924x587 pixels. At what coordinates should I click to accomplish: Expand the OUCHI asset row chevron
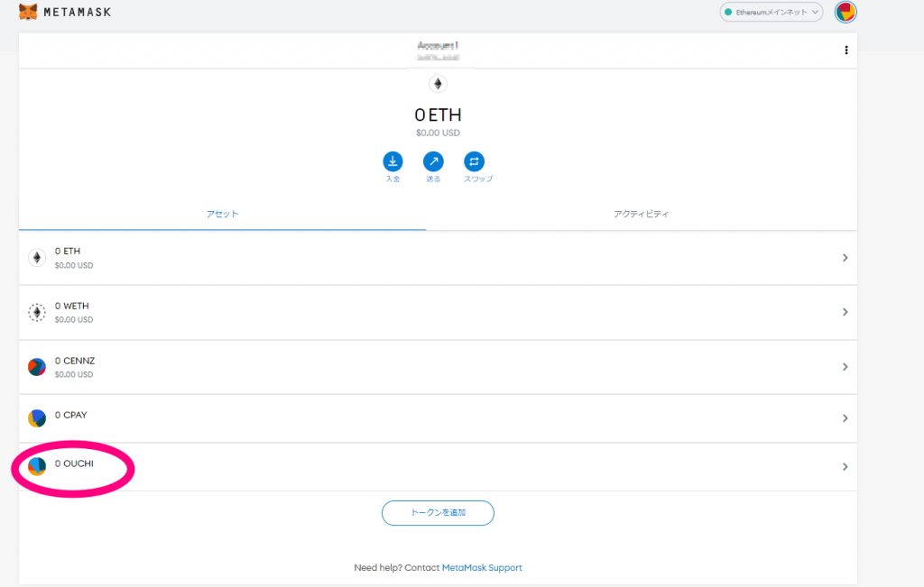tap(845, 467)
